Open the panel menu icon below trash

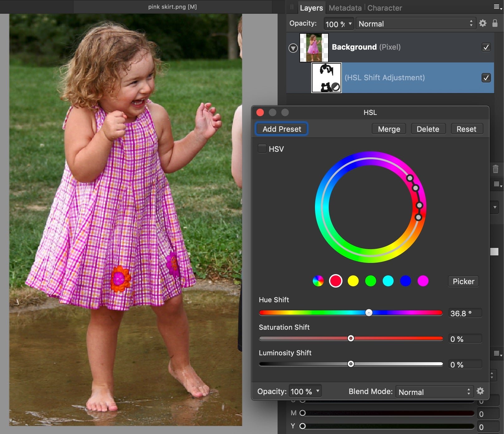498,185
